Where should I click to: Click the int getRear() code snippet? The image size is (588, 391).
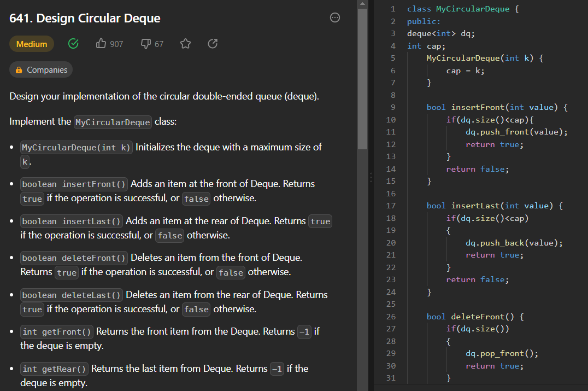(55, 369)
